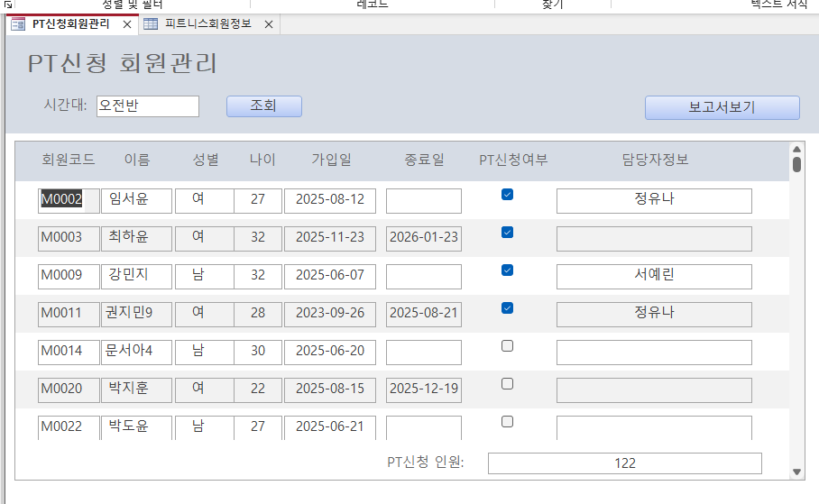This screenshot has height=504, width=819.
Task: Click the form icon on the PT신청회원관리 tab
Action: pyautogui.click(x=18, y=24)
